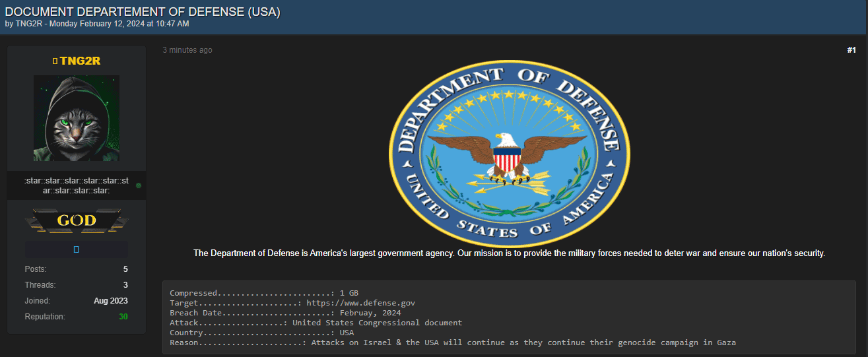Click the Threads count value 3
Screen dimensions: 868x357
point(125,285)
